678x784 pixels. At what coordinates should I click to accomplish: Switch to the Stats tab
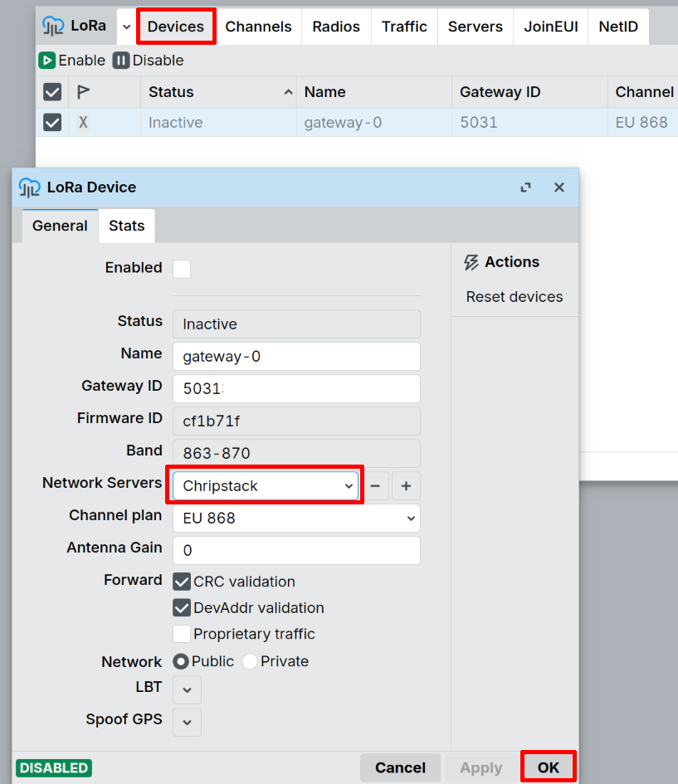pyautogui.click(x=126, y=225)
